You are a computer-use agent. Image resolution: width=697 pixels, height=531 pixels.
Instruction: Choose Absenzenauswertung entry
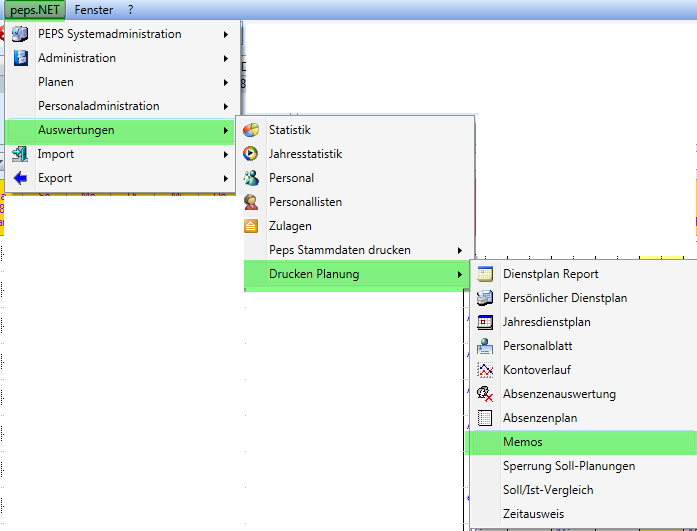pos(584,394)
